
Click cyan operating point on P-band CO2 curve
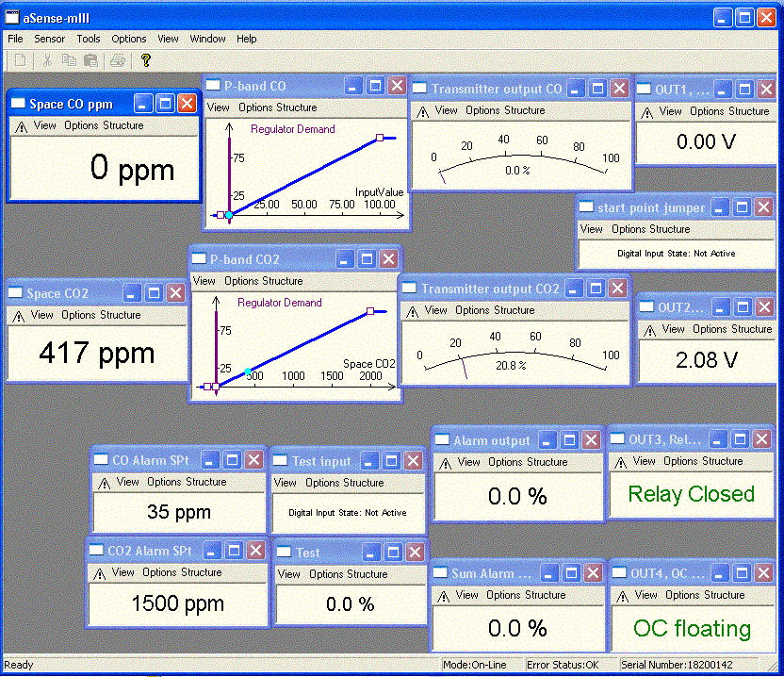tap(248, 372)
